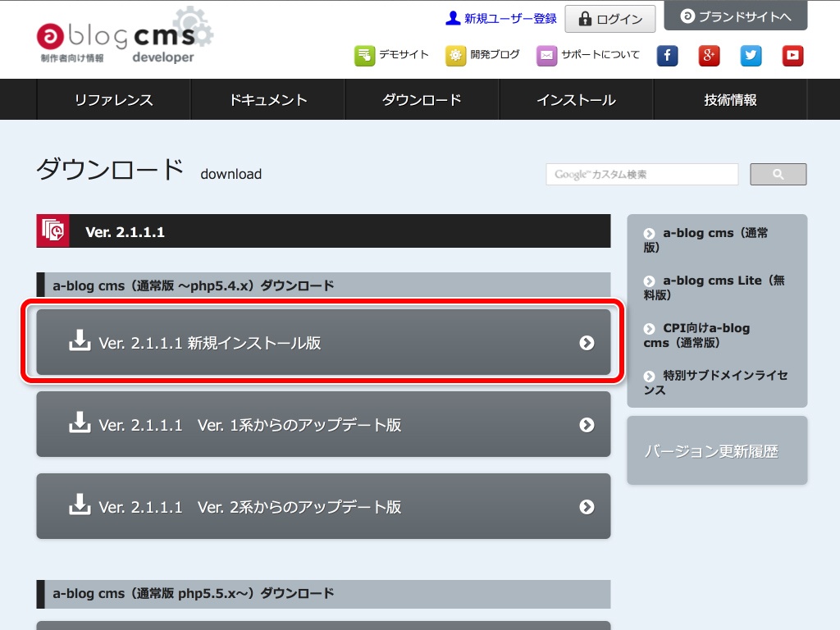Open the YouTube icon link
Image resolution: width=840 pixels, height=630 pixels.
[792, 56]
